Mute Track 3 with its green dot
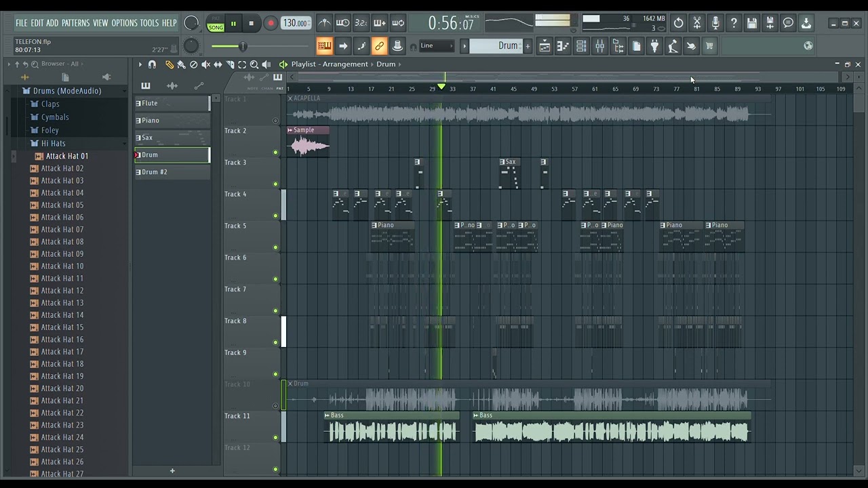The image size is (868, 488). 275,184
